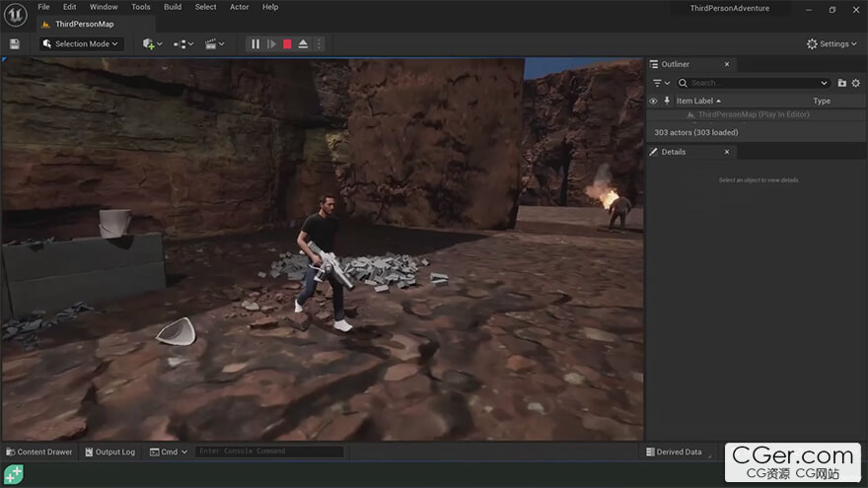Click the Outliner pin column icon
This screenshot has width=868, height=488.
click(x=667, y=101)
